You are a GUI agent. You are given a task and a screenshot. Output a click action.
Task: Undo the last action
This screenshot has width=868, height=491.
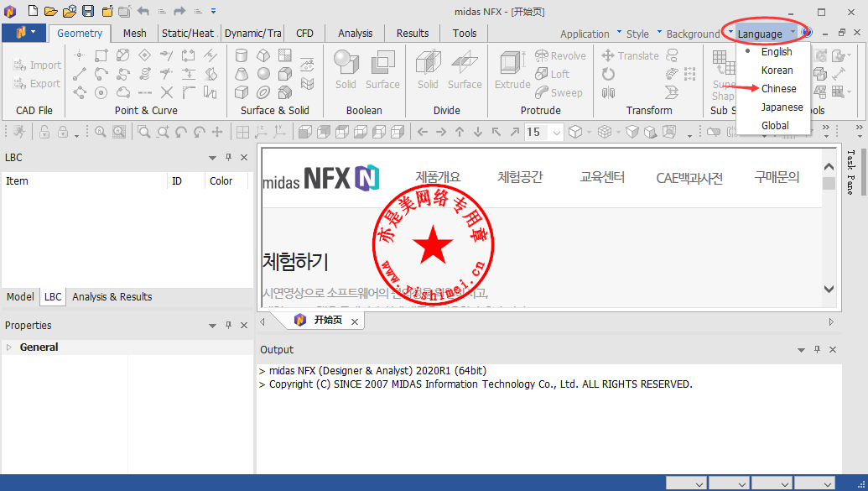(x=143, y=11)
